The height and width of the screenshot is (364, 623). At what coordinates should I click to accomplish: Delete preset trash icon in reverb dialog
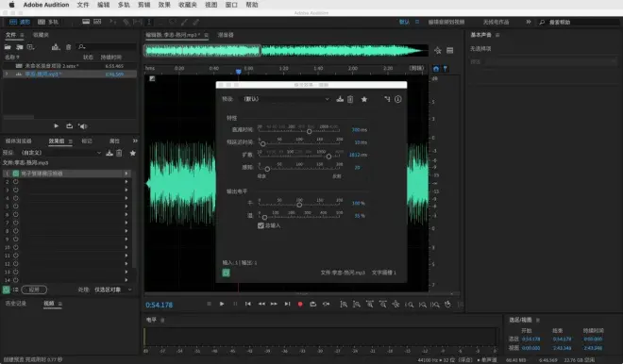pos(350,99)
